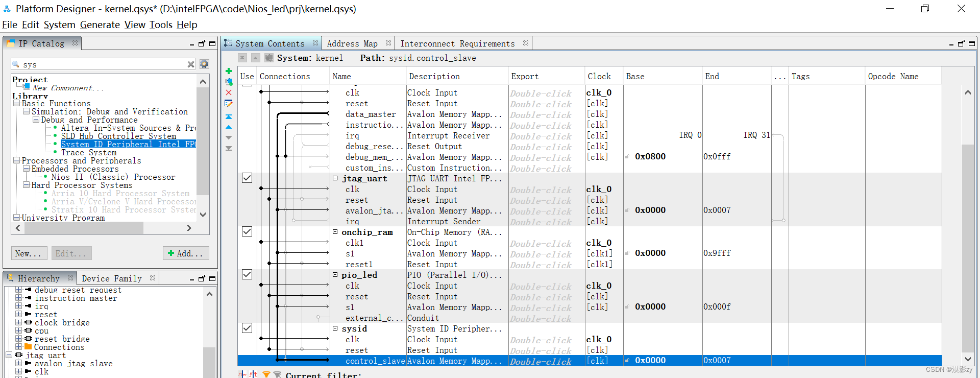980x378 pixels.
Task: Click the edit parameters icon in System Contents
Action: (229, 103)
